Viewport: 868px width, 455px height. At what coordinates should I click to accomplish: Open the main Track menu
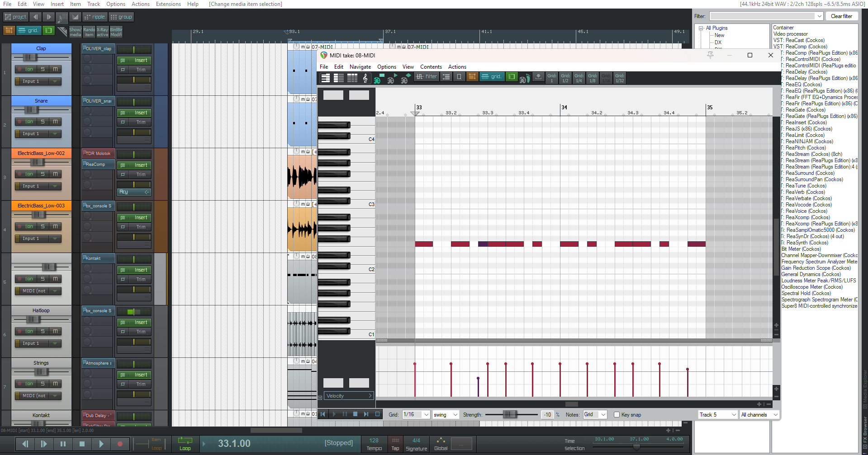pos(94,4)
